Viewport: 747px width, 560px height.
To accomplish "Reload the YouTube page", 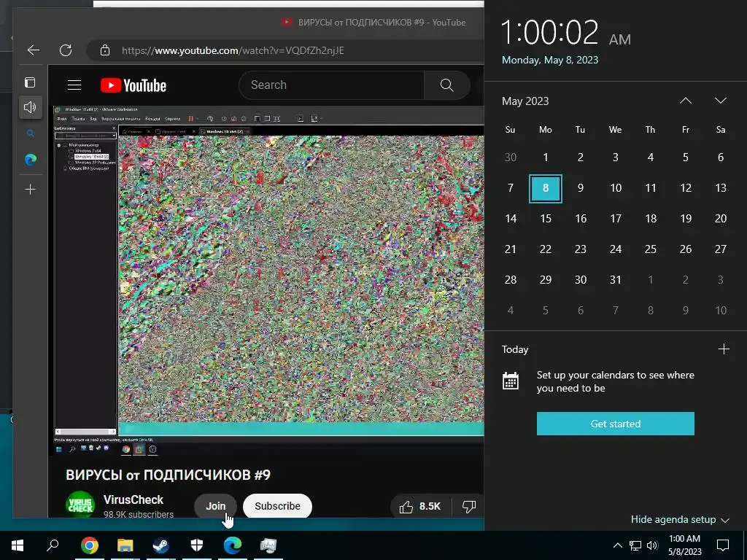I will pyautogui.click(x=66, y=50).
